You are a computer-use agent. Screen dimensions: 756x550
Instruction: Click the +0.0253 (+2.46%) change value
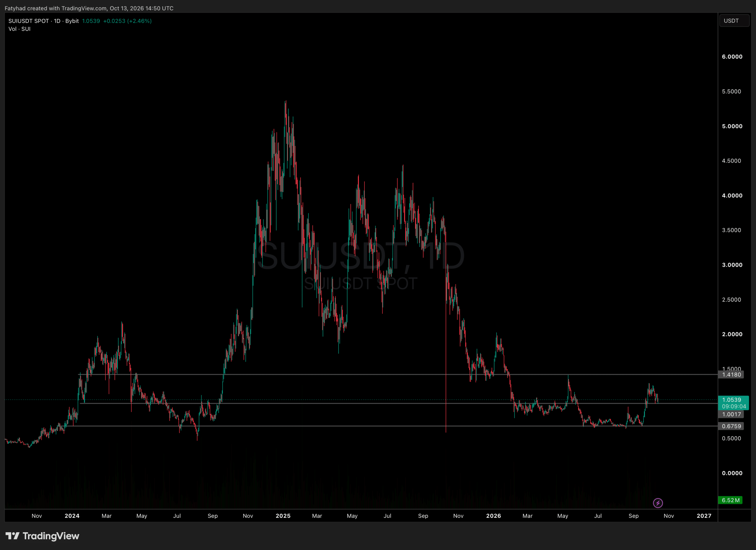pyautogui.click(x=127, y=21)
